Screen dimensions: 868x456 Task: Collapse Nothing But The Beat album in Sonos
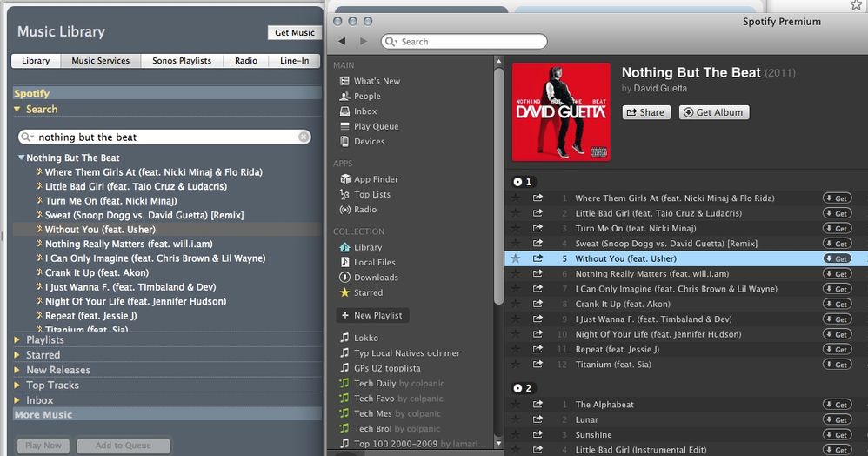point(21,158)
